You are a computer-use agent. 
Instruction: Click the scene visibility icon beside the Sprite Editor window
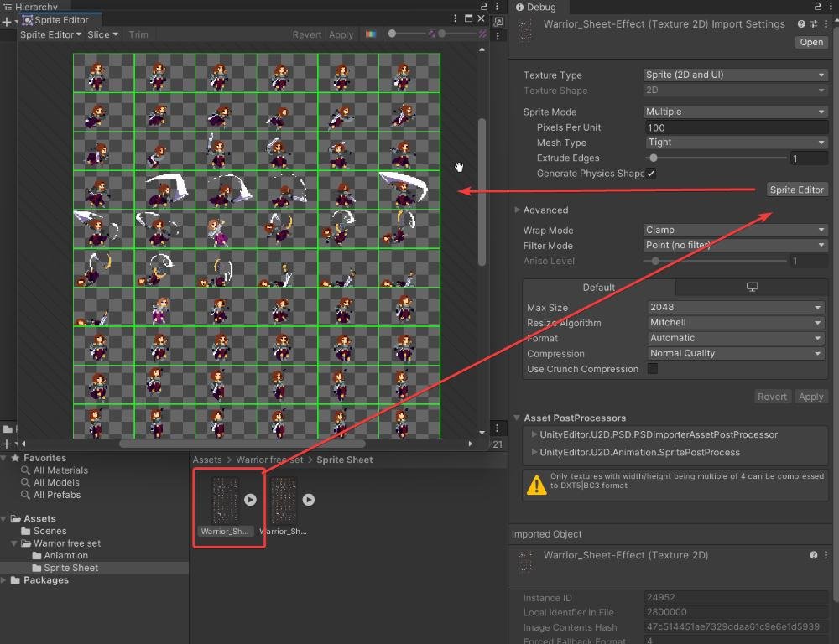(x=498, y=22)
